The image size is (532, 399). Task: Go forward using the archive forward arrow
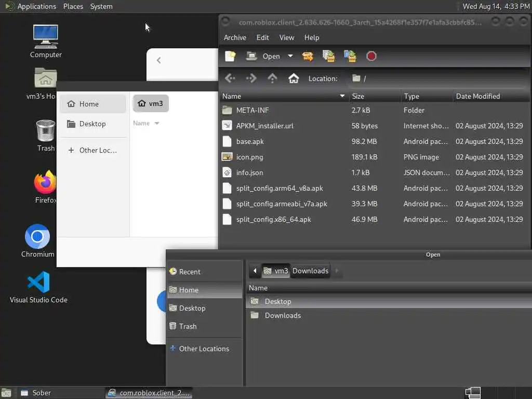pos(251,78)
